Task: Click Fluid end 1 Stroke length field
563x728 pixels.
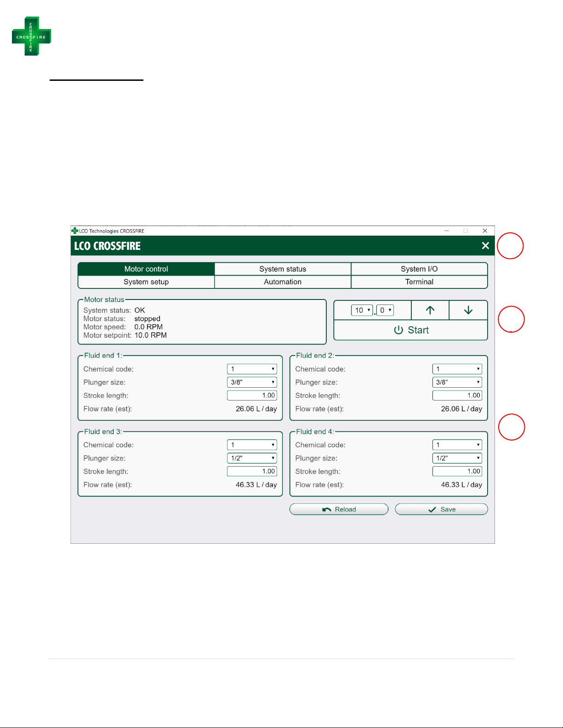Action: click(252, 395)
